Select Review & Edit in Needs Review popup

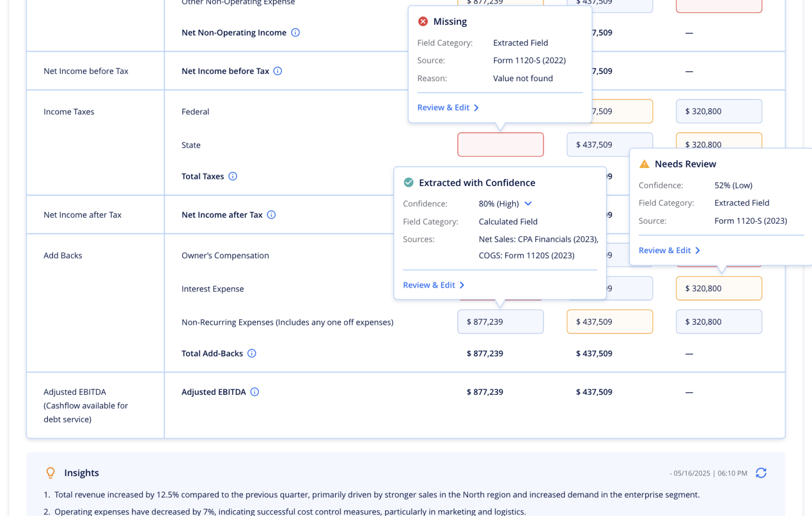[669, 250]
